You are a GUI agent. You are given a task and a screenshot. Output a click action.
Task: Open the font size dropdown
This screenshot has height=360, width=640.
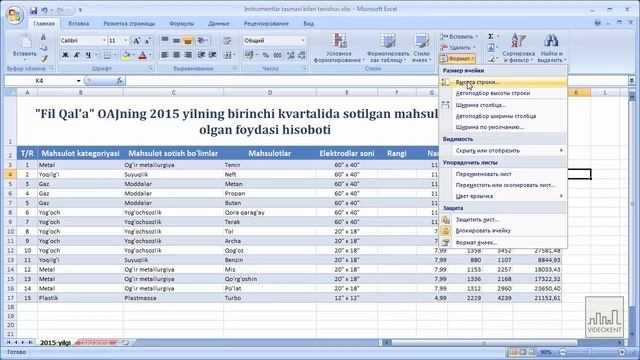point(125,40)
